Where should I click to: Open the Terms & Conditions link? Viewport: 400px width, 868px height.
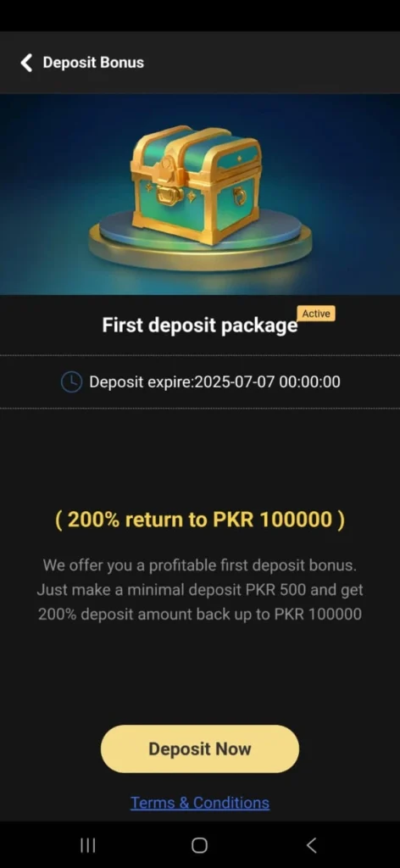(x=200, y=803)
